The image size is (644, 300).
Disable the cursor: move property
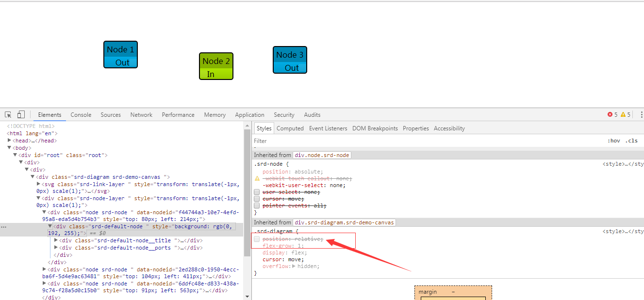(x=257, y=199)
